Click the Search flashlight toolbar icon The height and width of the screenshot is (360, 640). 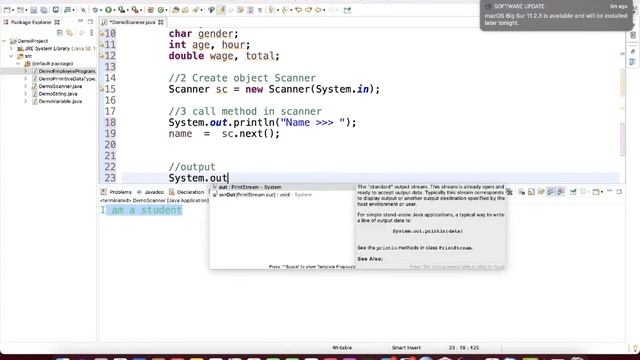tap(196, 10)
